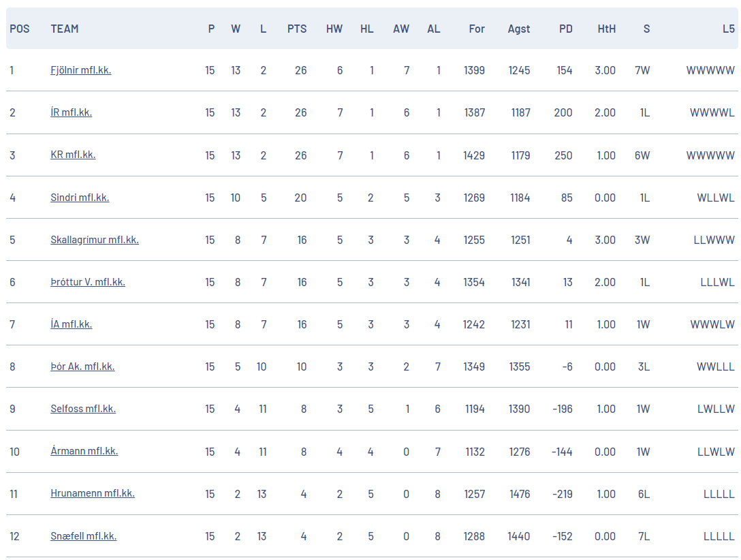This screenshot has width=741, height=560.
Task: Open the ÍR mfl.kk. team link
Action: coord(72,112)
